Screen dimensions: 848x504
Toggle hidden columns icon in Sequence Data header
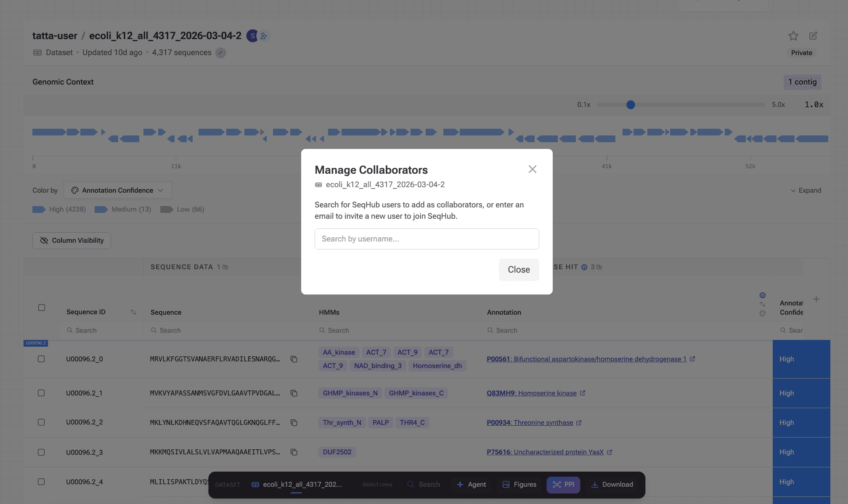225,267
